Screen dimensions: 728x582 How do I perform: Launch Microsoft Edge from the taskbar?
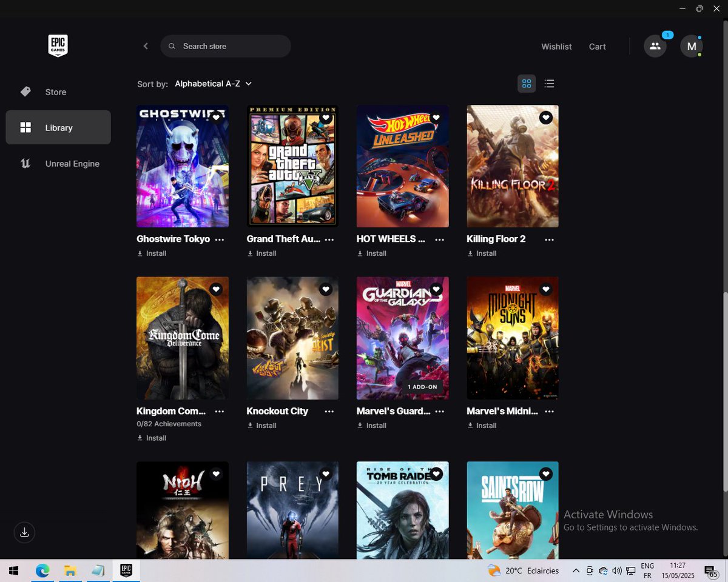click(x=42, y=570)
